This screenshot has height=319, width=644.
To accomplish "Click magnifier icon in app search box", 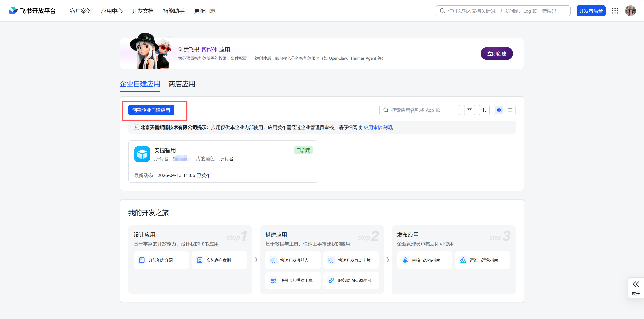I will click(386, 110).
